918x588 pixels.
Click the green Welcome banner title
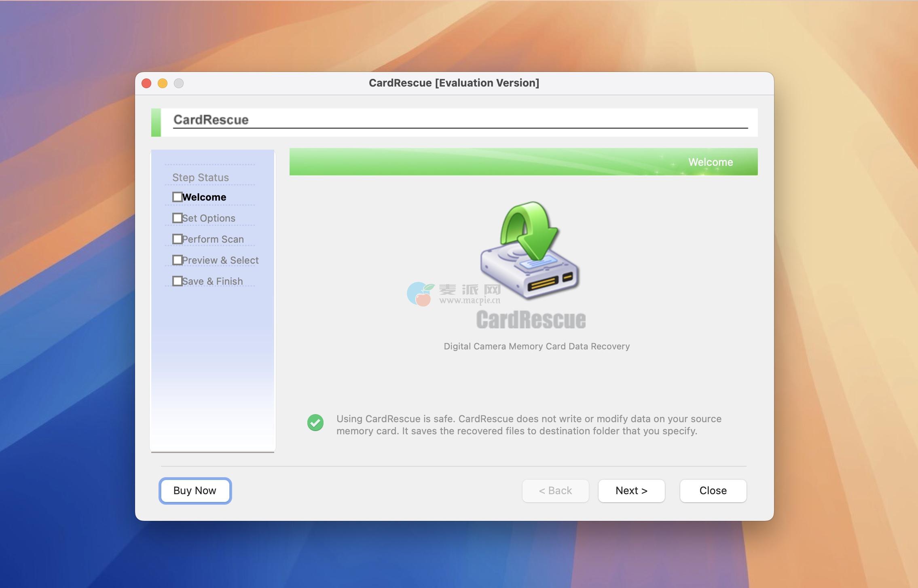pyautogui.click(x=711, y=162)
